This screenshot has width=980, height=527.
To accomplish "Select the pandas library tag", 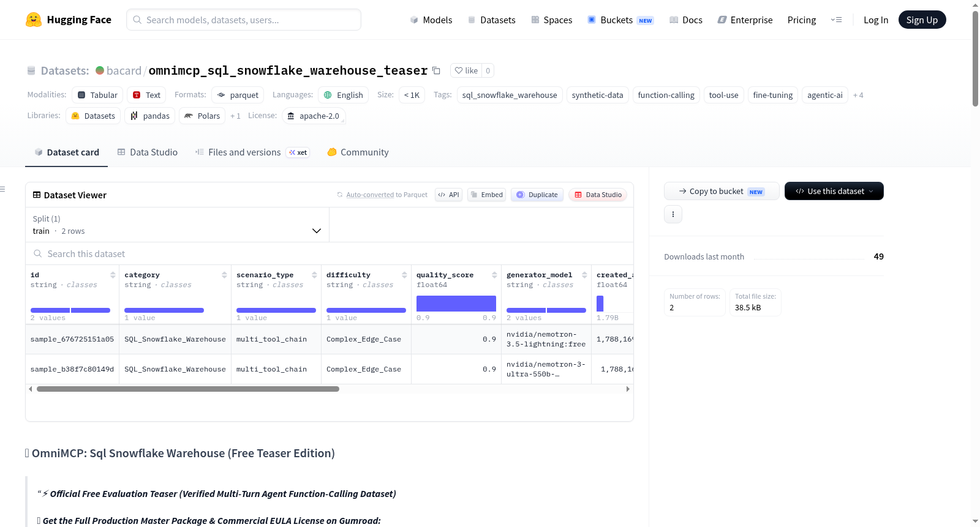I will (150, 116).
